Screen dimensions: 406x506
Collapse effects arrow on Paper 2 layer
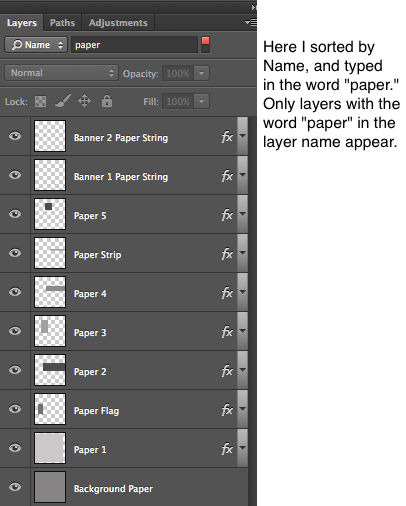(243, 369)
